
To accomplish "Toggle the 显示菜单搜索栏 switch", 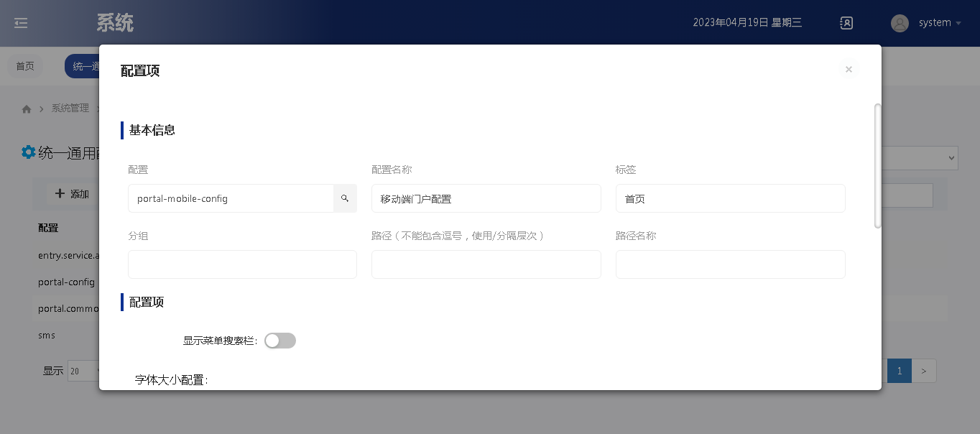I will (280, 341).
